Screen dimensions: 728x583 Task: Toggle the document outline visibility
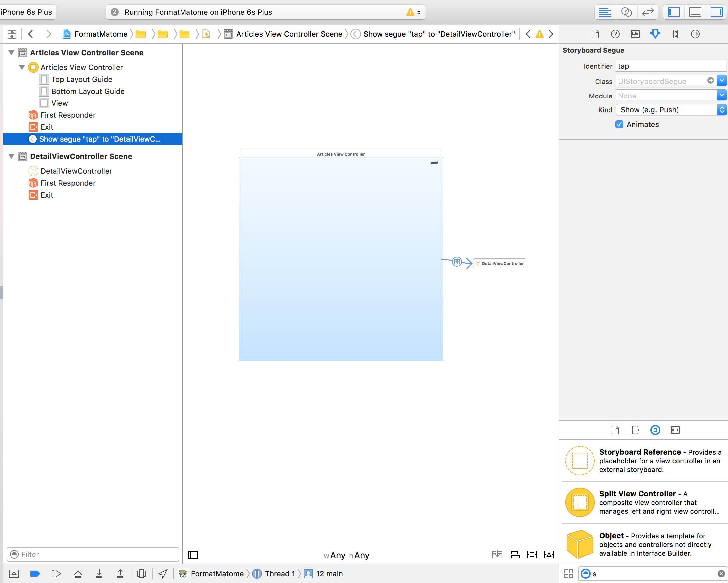193,555
